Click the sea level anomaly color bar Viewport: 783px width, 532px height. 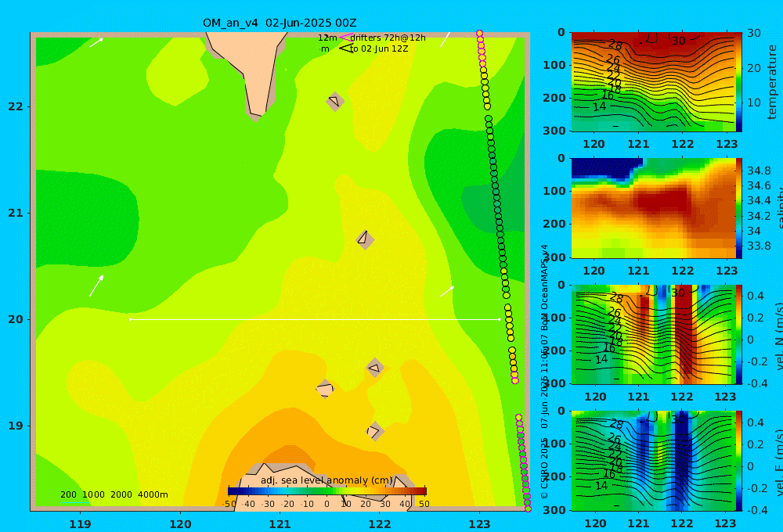pos(327,491)
